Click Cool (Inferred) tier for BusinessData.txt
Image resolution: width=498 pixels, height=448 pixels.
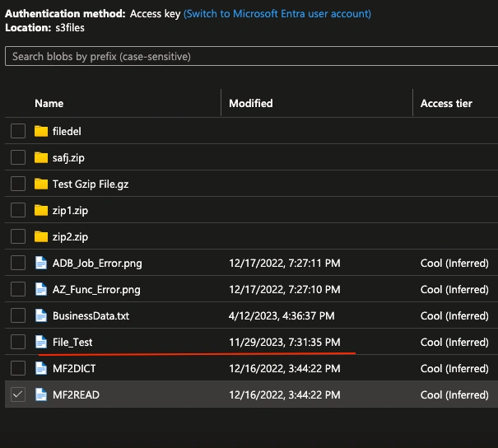click(454, 316)
